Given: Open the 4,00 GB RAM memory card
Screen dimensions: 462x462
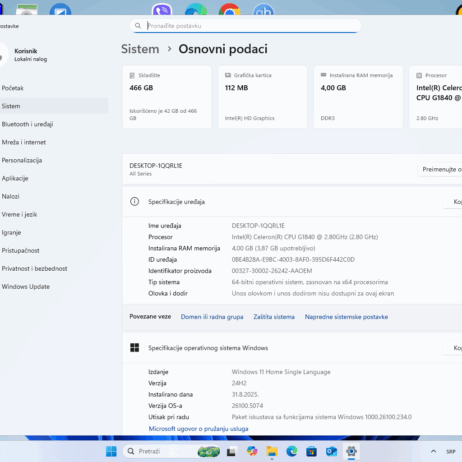Looking at the screenshot, I should (358, 97).
